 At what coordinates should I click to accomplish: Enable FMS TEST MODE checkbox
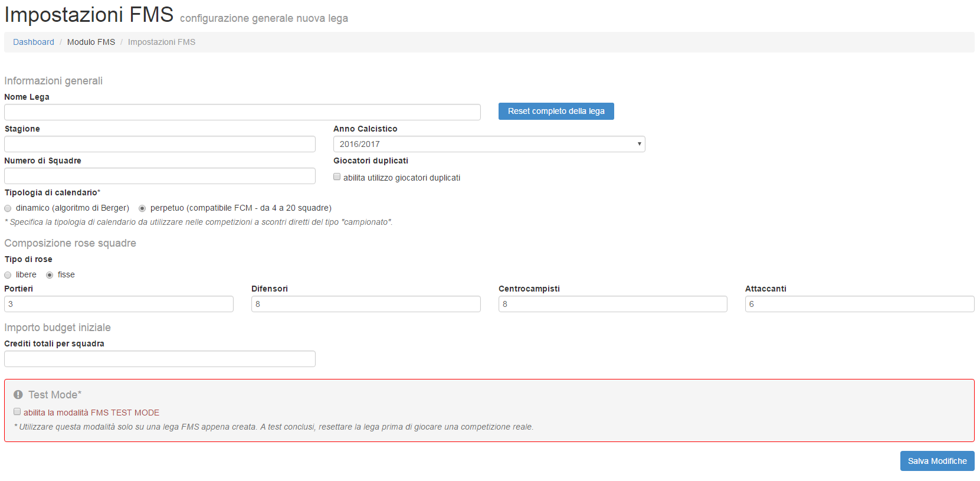pos(17,412)
